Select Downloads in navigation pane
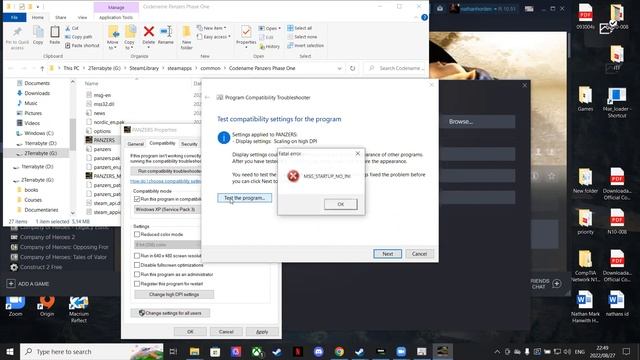This screenshot has height=360, width=640. [37, 93]
